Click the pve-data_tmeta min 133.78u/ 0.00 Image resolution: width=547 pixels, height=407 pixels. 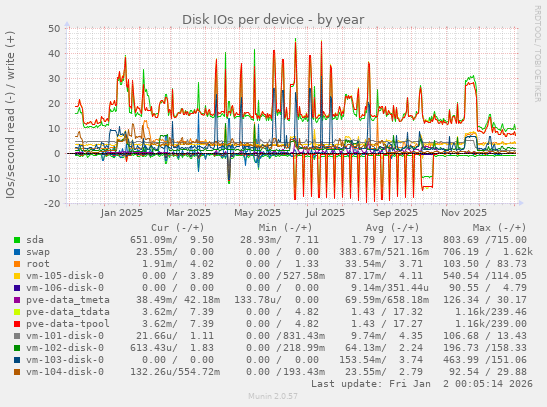tap(276, 300)
